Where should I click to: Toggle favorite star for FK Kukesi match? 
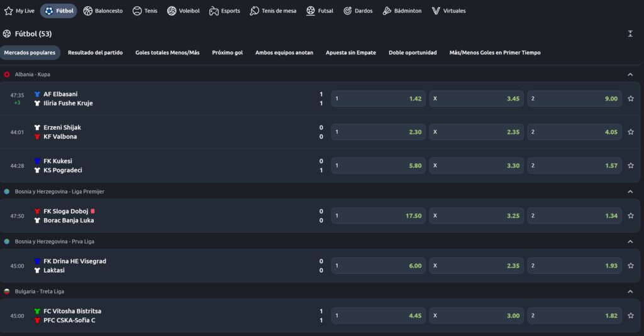(x=631, y=166)
